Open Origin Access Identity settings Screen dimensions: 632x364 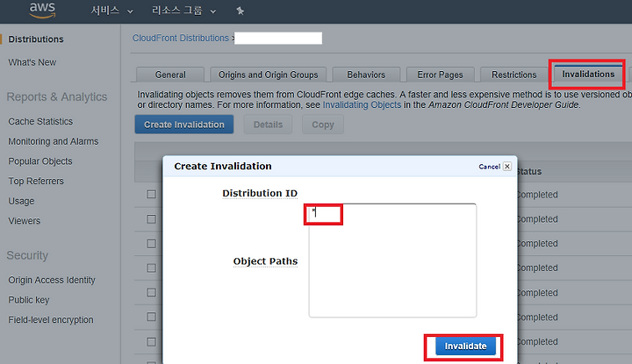(x=52, y=280)
